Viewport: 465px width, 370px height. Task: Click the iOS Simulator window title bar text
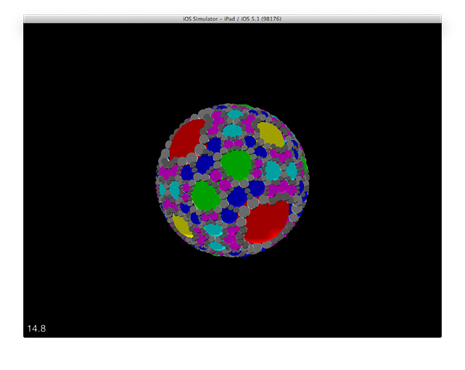232,19
